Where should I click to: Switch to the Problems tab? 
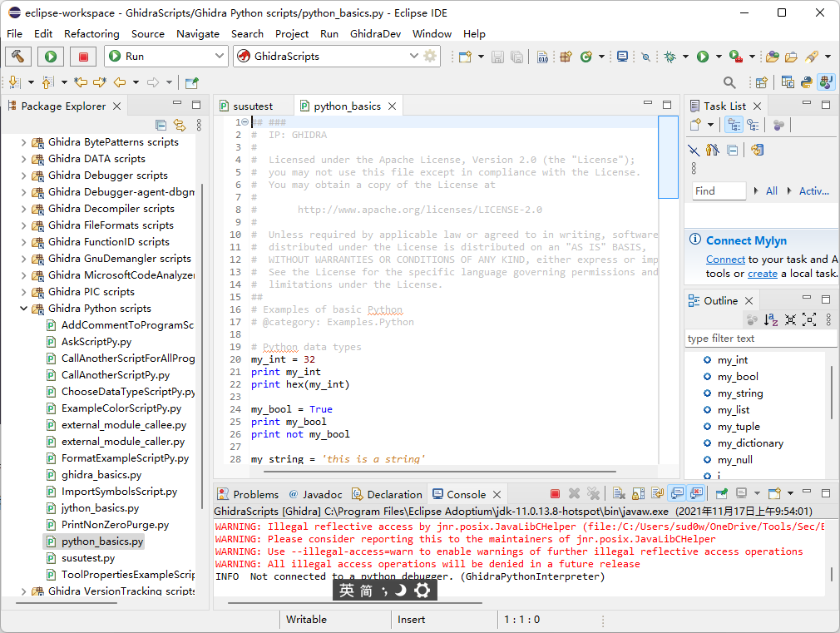pyautogui.click(x=249, y=494)
